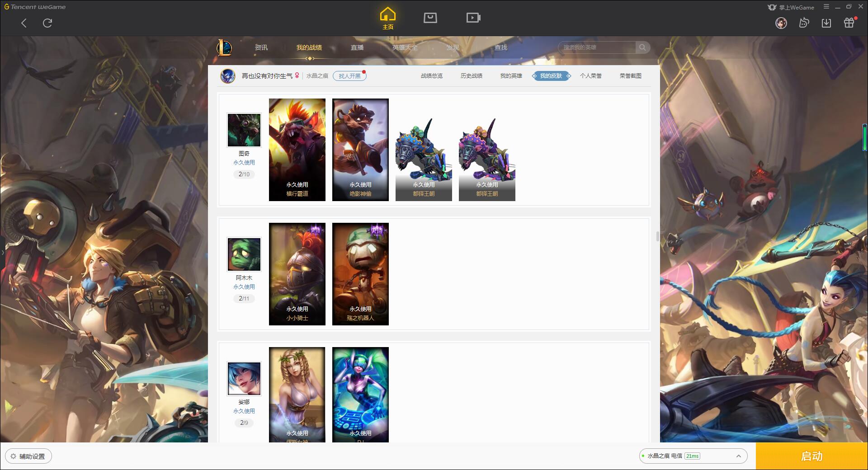Switch to 个人荣誉 sub-tab
868x470 pixels.
tap(591, 76)
